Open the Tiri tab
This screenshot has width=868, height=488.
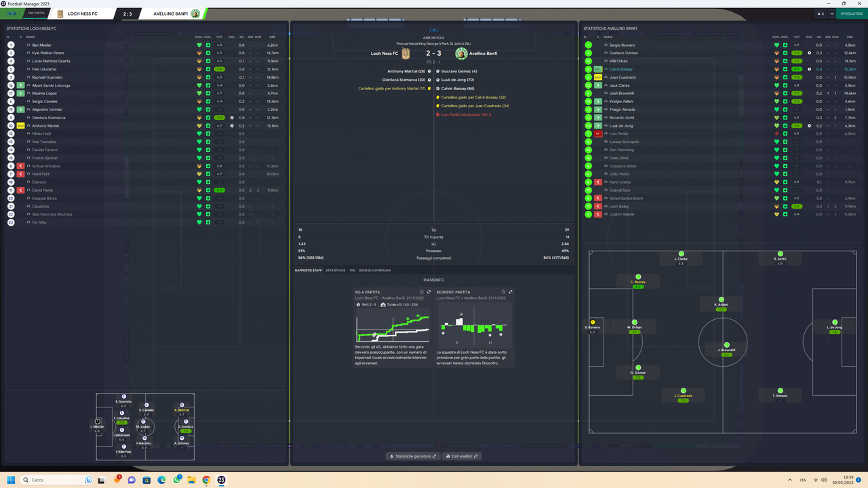coord(353,270)
